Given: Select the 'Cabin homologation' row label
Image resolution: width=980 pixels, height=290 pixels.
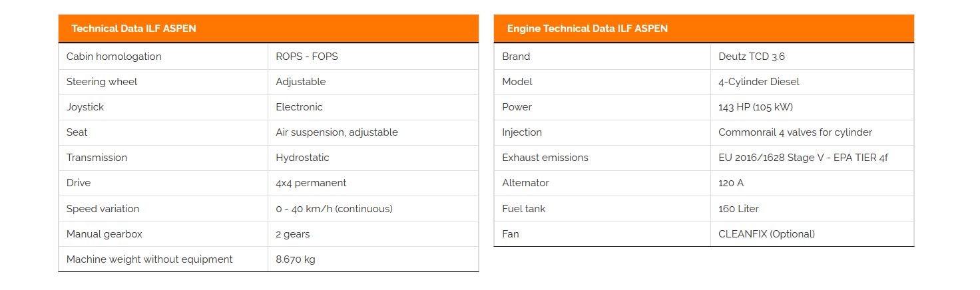Looking at the screenshot, I should pos(114,57).
